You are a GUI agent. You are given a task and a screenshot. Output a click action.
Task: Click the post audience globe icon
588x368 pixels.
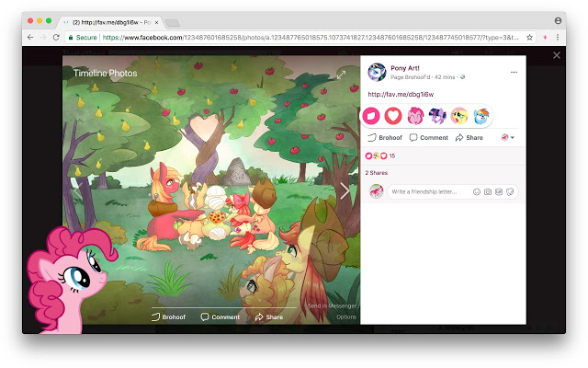pyautogui.click(x=463, y=77)
